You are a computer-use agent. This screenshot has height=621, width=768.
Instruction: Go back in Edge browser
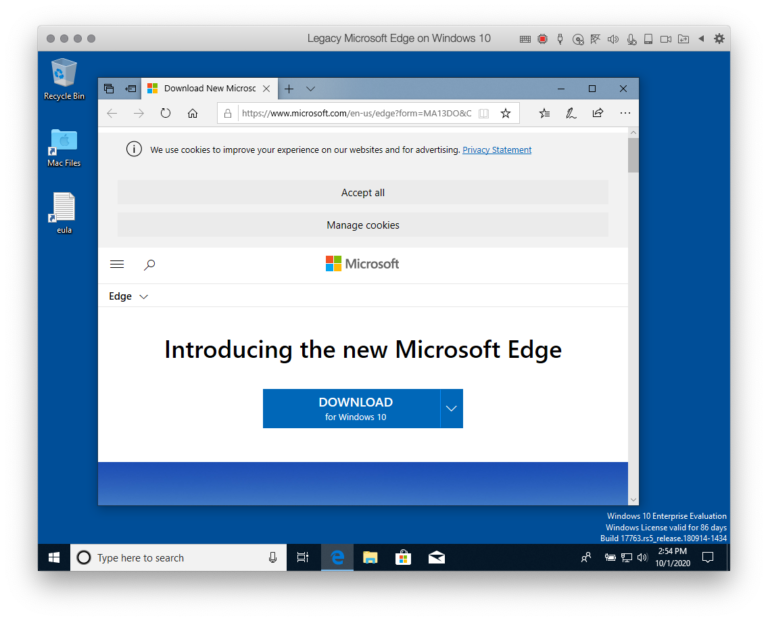coord(112,114)
